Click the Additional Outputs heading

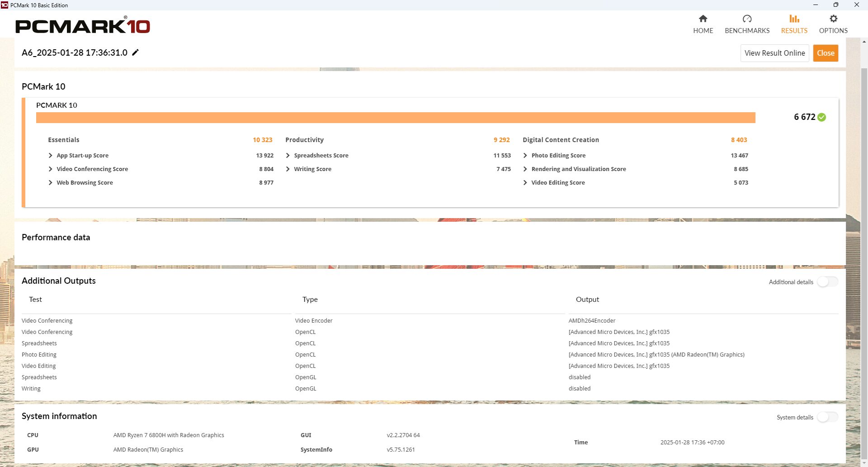(x=59, y=281)
